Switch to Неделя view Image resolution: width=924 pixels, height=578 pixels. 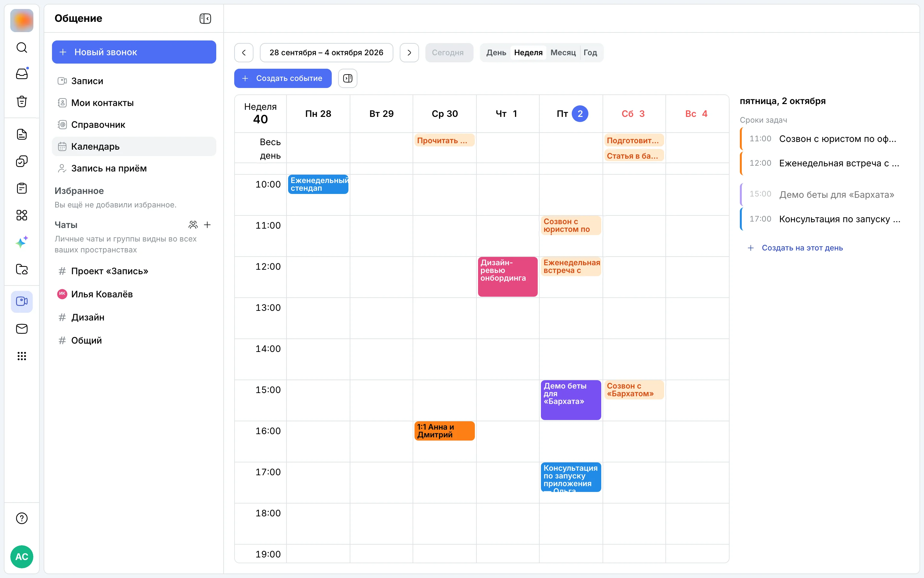(x=528, y=52)
